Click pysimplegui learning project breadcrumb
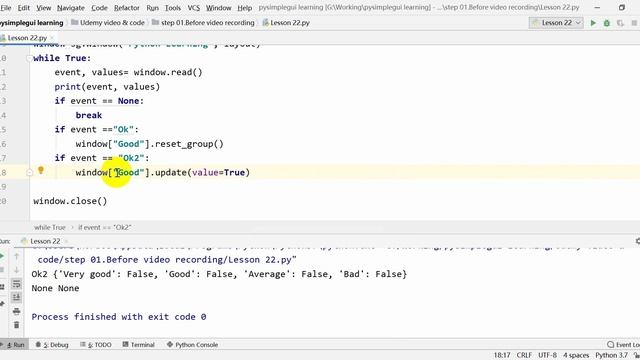The width and height of the screenshot is (640, 360). (x=32, y=23)
